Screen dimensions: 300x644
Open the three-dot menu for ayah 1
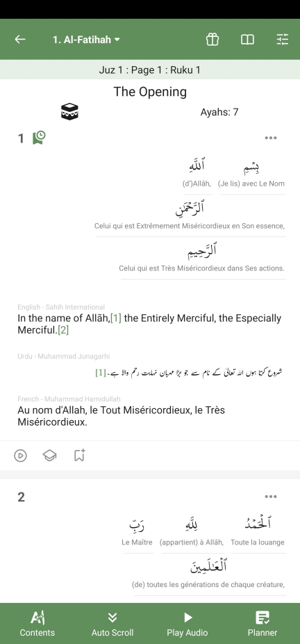271,138
